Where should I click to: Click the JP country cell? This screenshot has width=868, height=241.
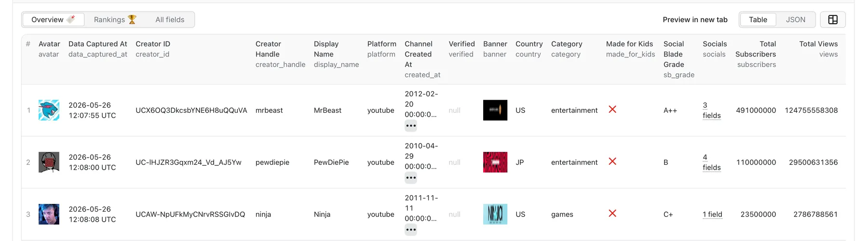pyautogui.click(x=519, y=162)
